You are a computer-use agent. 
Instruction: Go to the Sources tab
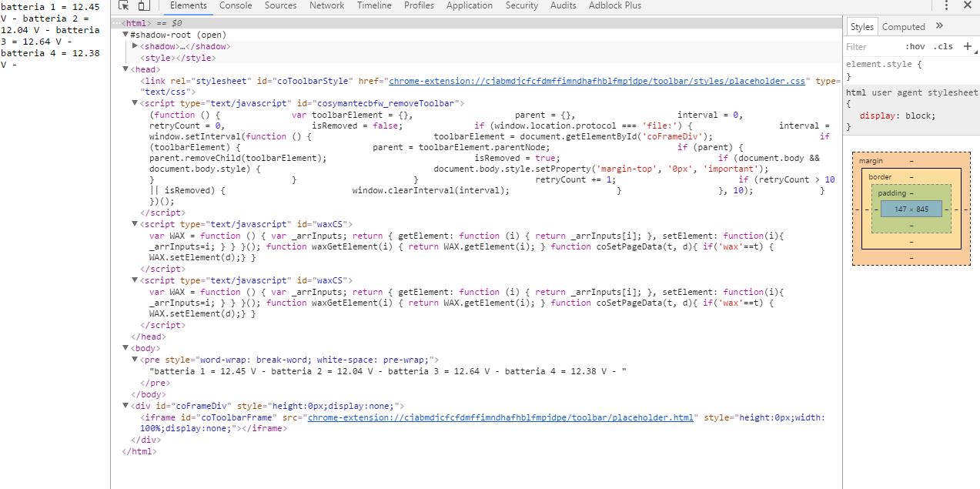click(x=280, y=5)
